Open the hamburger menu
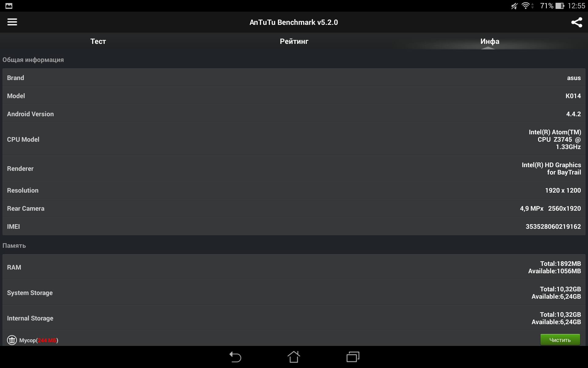The height and width of the screenshot is (368, 588). click(12, 22)
